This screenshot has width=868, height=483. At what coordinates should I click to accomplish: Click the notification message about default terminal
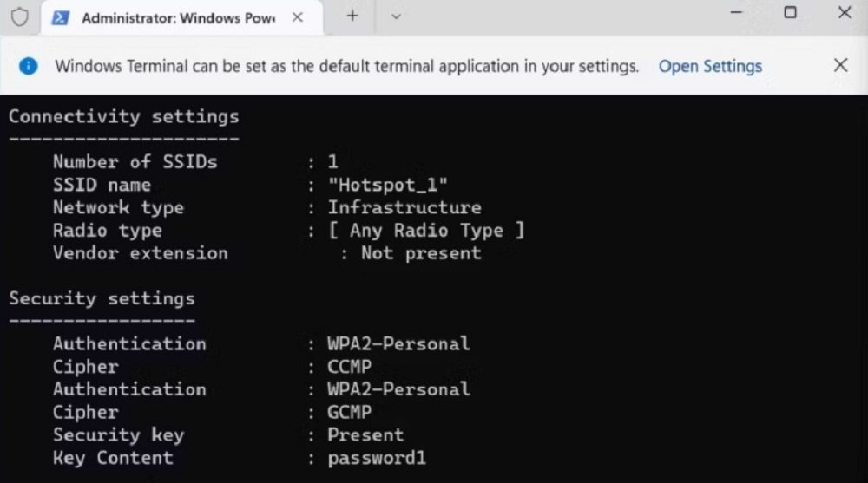click(x=346, y=67)
